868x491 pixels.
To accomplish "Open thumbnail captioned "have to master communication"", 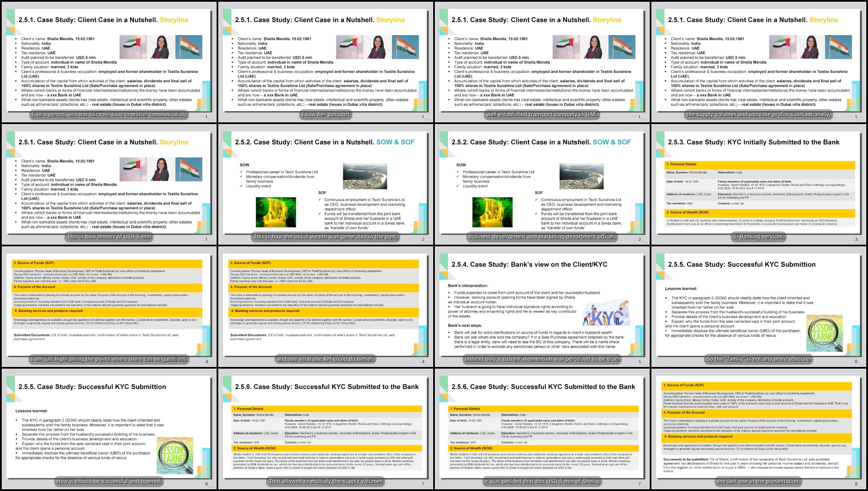I will tap(109, 62).
